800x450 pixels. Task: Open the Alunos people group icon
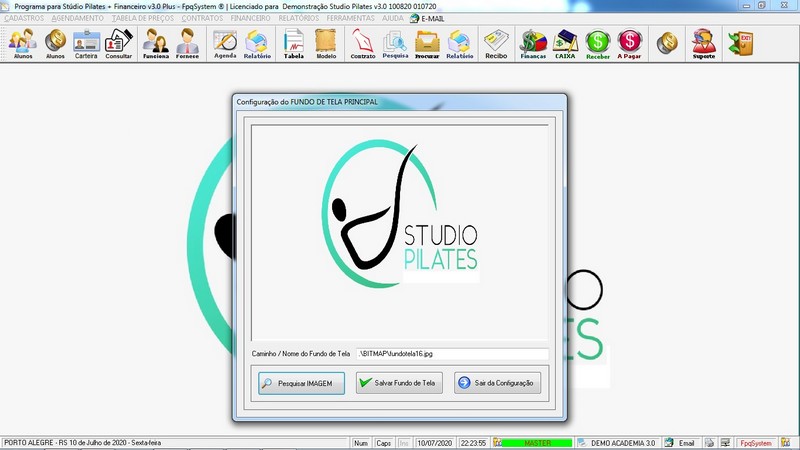pos(22,44)
